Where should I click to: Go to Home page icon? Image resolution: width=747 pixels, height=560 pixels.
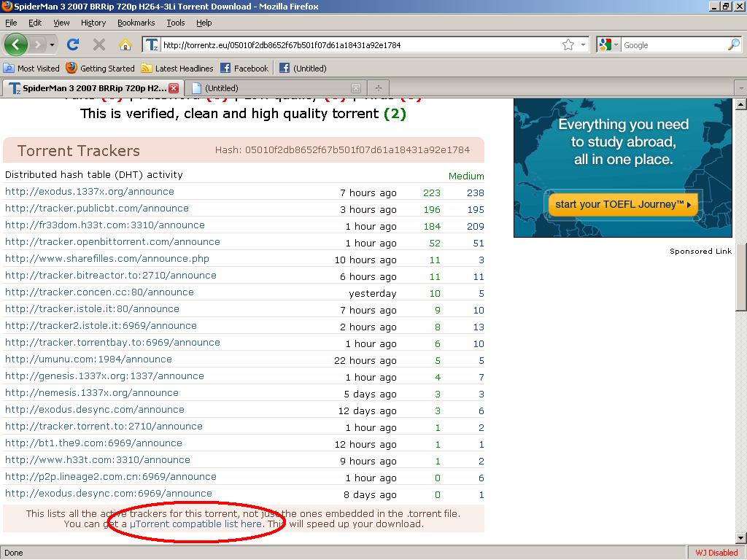tap(125, 44)
